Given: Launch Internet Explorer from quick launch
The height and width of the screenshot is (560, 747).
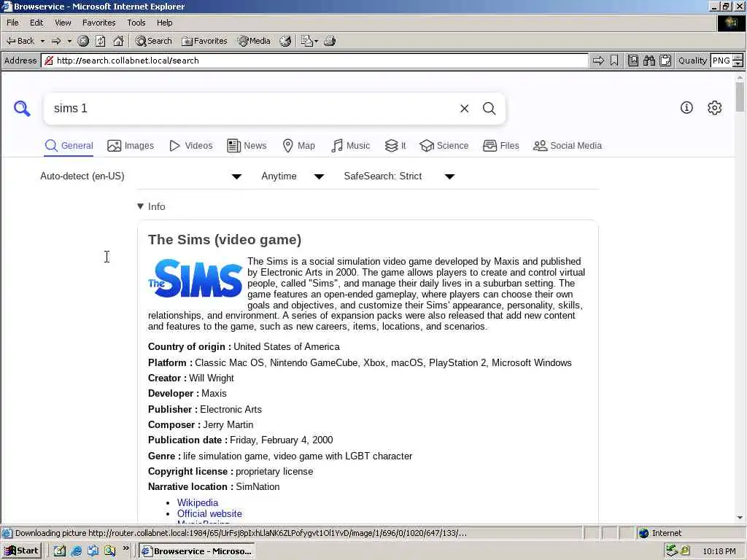Looking at the screenshot, I should click(x=76, y=551).
